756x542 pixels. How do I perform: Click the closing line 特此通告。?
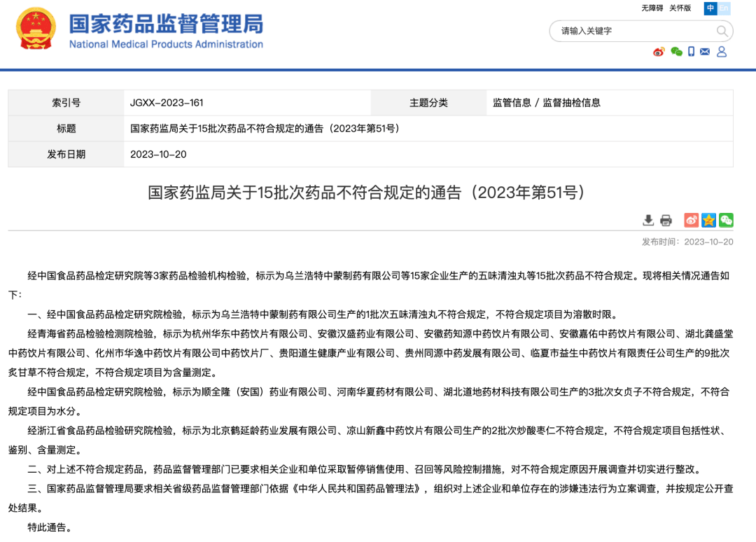(52, 527)
